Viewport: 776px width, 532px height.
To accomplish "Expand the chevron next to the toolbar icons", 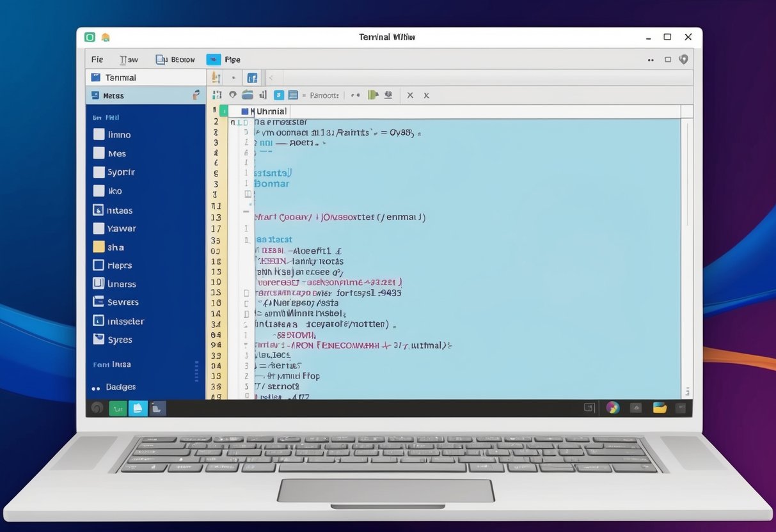I will coord(271,77).
